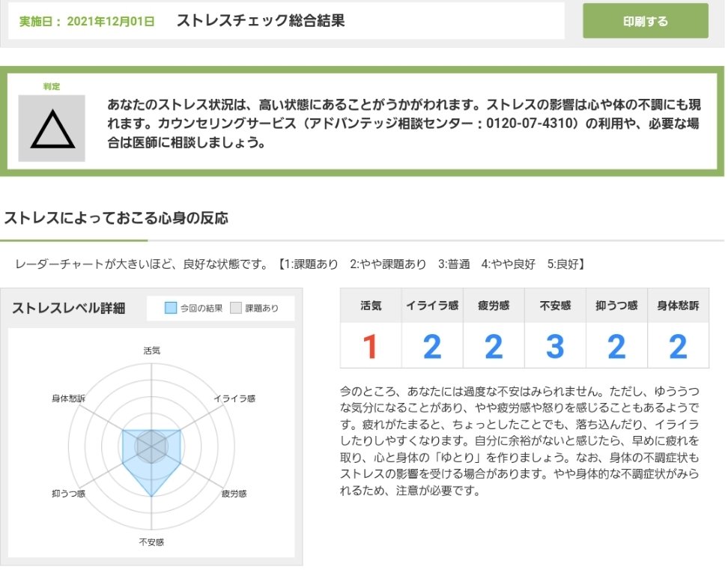Click the score 3 under 不安感
This screenshot has width=728, height=576.
(555, 347)
